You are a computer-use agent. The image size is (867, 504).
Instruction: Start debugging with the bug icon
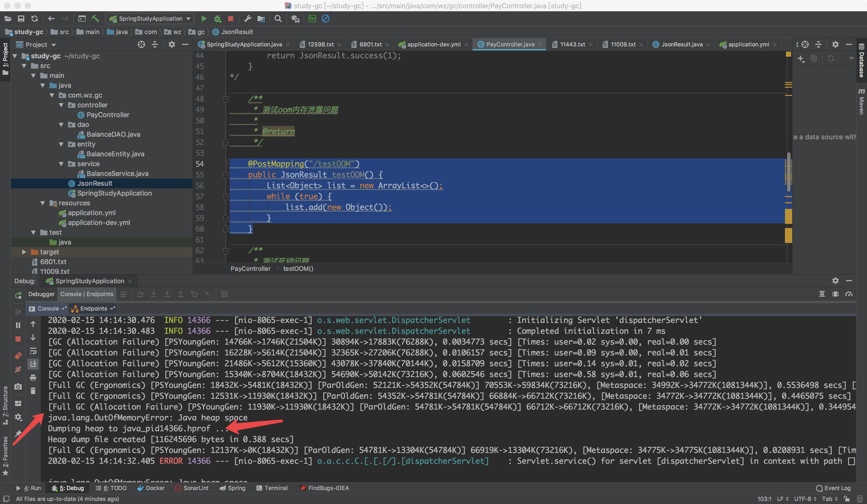217,19
